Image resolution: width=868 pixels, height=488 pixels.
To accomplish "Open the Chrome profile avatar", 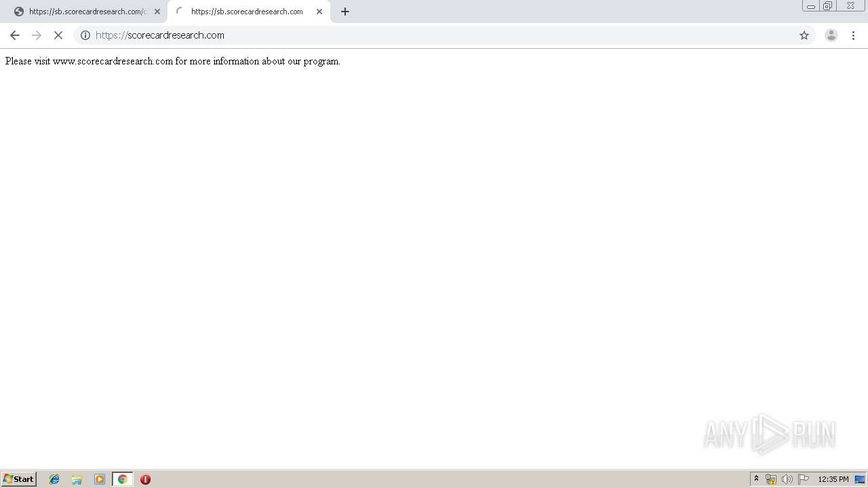I will click(831, 35).
